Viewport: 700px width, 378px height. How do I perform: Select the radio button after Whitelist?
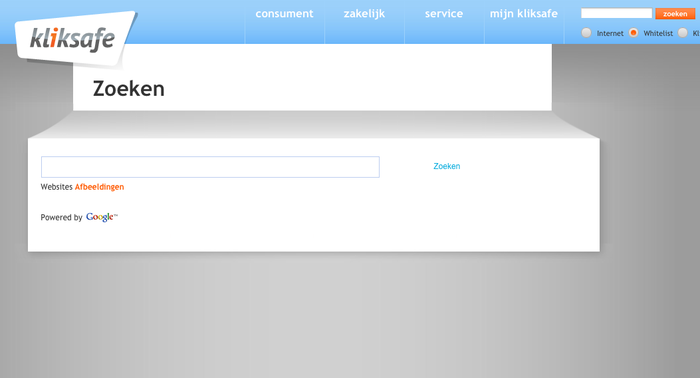pos(683,33)
